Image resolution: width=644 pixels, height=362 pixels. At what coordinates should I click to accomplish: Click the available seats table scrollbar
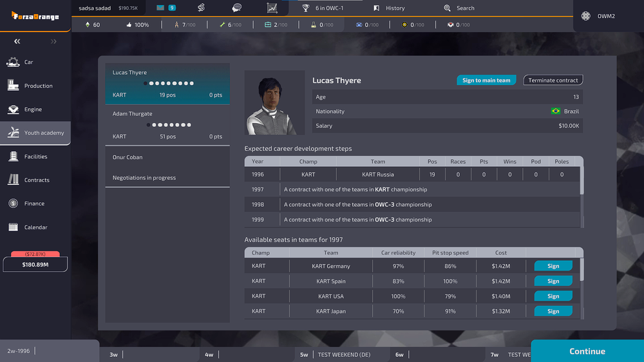[582, 269]
